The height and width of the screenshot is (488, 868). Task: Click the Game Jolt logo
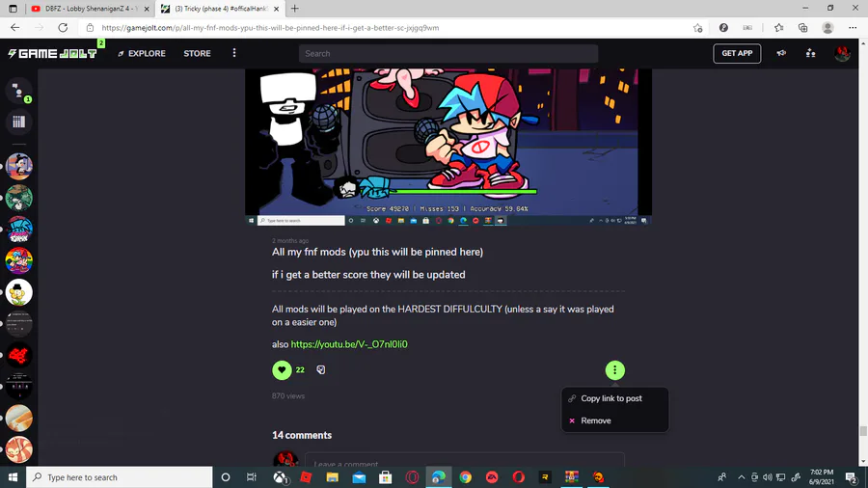(52, 53)
